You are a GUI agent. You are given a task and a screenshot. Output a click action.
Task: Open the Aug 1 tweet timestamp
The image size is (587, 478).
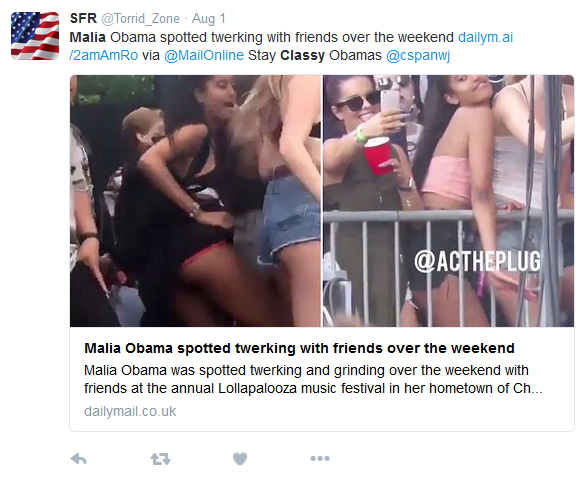[x=209, y=18]
